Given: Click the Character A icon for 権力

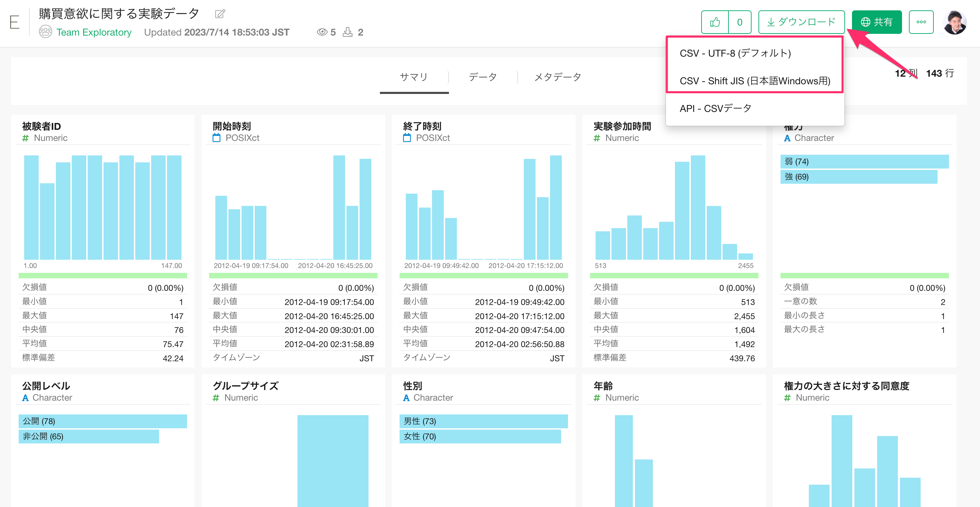Looking at the screenshot, I should (x=787, y=138).
